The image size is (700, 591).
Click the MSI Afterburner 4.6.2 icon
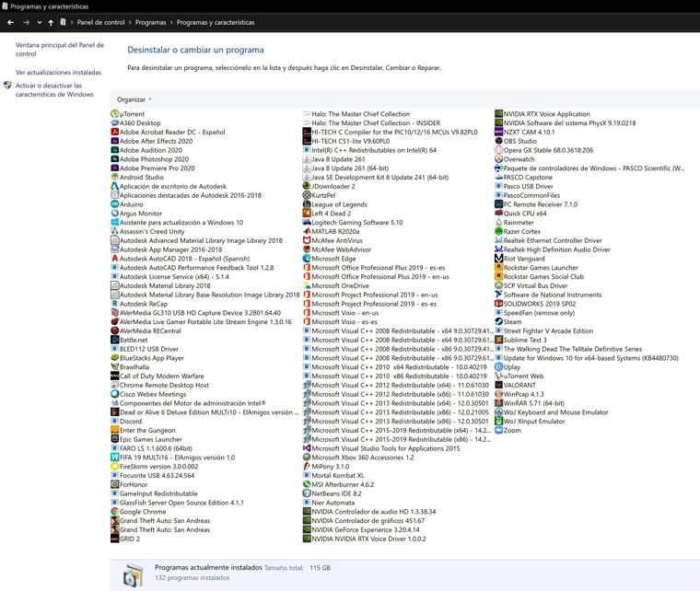[x=307, y=484]
